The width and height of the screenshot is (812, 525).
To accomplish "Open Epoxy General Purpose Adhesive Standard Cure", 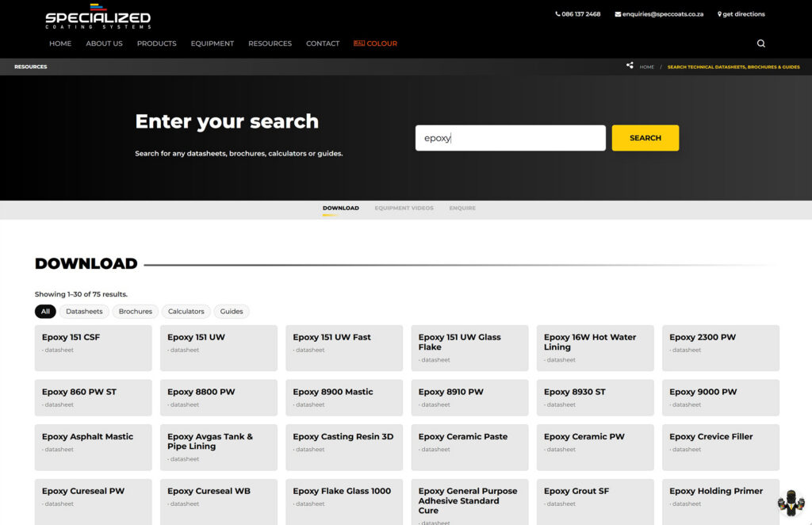I will pyautogui.click(x=469, y=502).
